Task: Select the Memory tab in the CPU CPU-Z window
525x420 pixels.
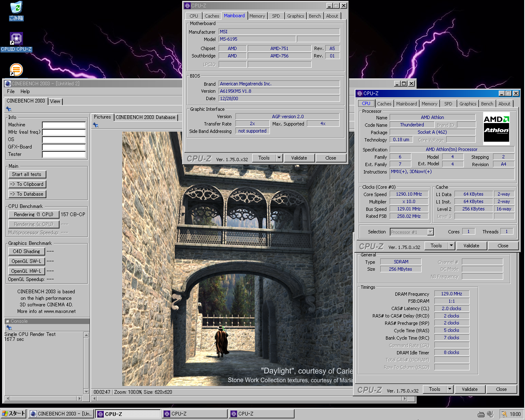Action: pyautogui.click(x=429, y=104)
